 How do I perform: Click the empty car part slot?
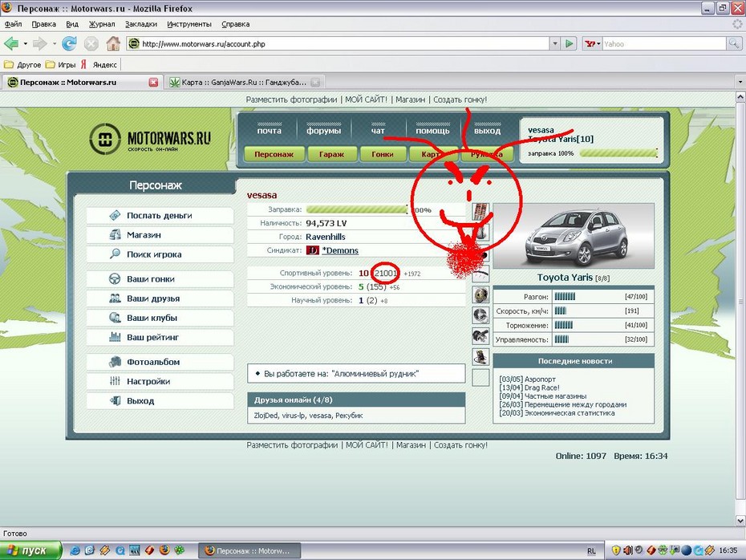[480, 378]
